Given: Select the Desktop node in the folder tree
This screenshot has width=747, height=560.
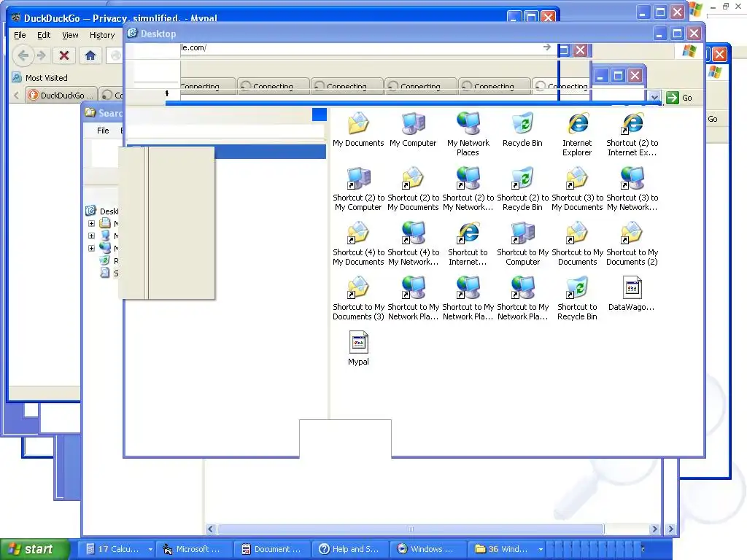Looking at the screenshot, I should pyautogui.click(x=103, y=211).
